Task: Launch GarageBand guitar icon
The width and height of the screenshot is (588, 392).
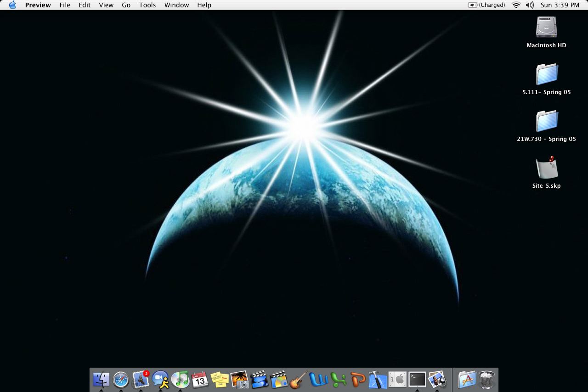Action: point(299,380)
